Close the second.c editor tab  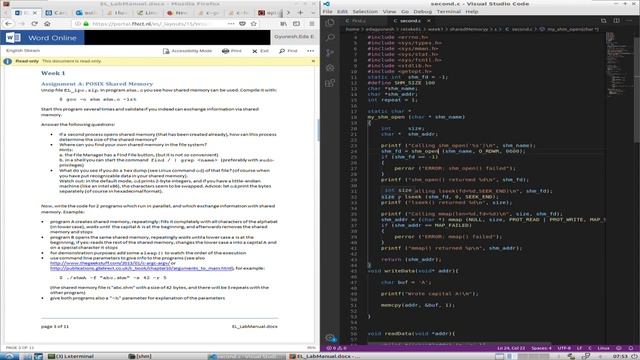(429, 20)
